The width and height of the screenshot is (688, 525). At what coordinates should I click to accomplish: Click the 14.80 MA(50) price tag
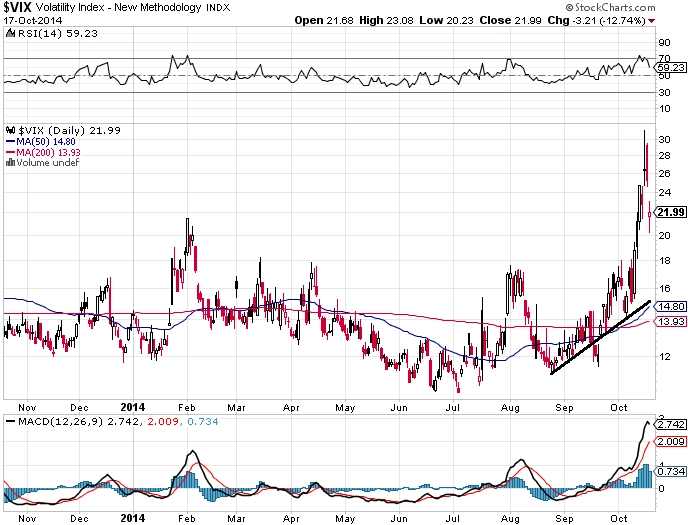[670, 307]
